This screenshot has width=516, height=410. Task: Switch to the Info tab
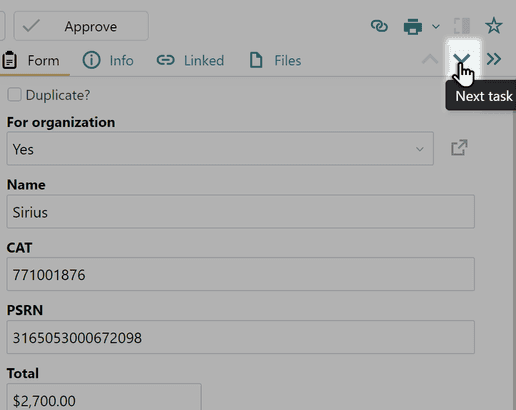[108, 60]
